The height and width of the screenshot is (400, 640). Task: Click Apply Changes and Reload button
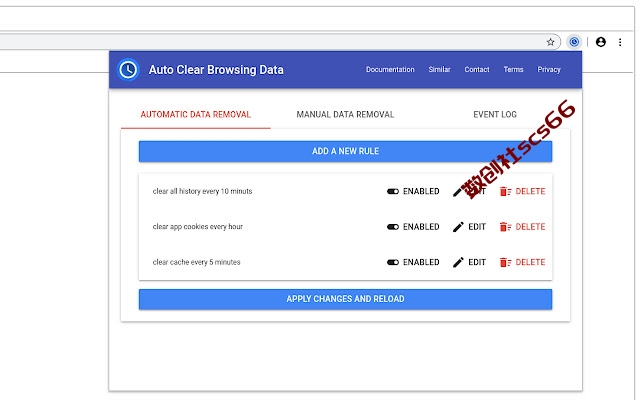345,299
